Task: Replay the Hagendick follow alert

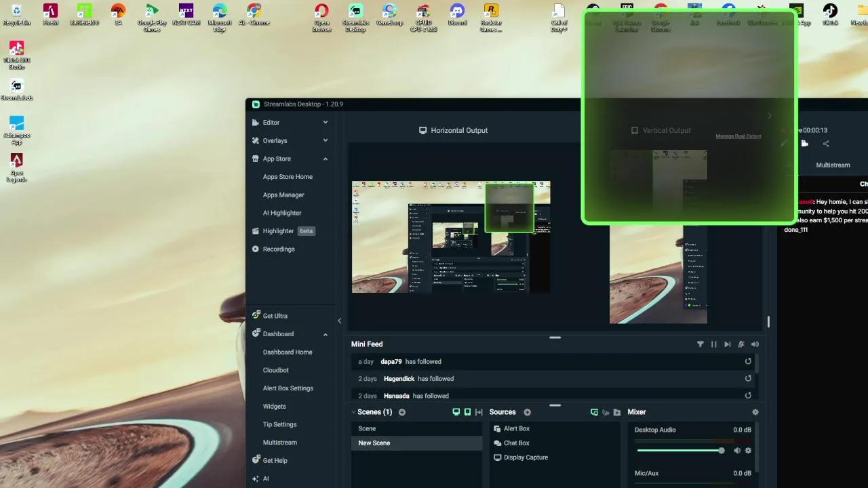Action: click(x=748, y=378)
